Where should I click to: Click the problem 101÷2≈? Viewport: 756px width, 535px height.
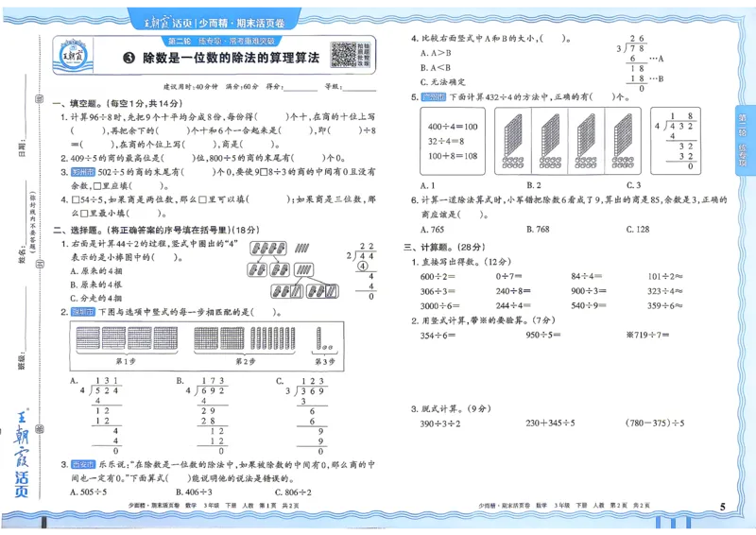point(665,276)
